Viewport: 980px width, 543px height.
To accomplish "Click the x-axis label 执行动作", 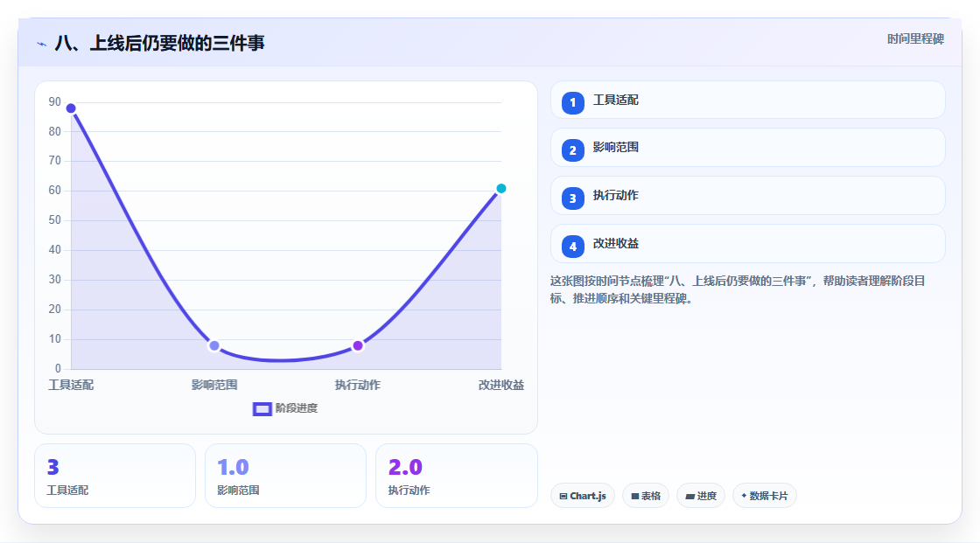I will coord(358,385).
